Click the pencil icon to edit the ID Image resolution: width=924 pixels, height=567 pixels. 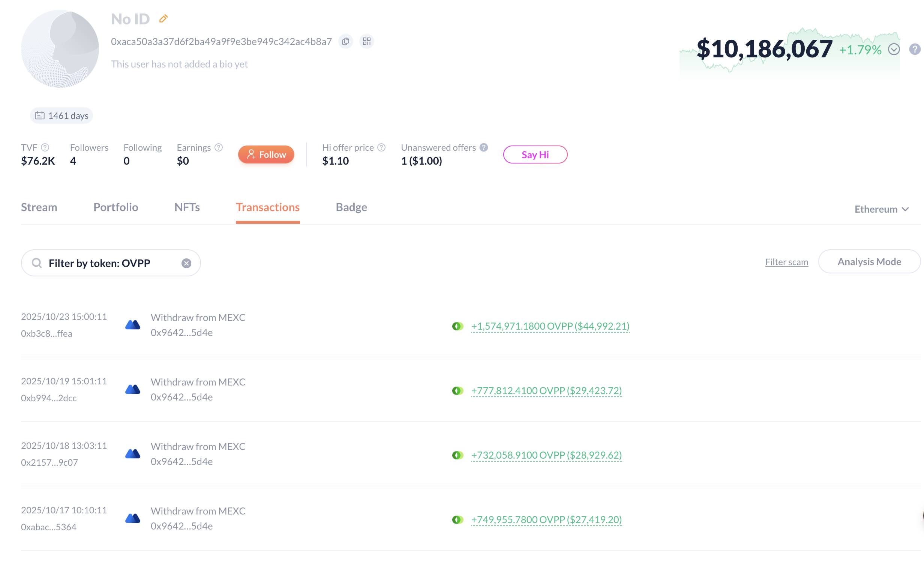pos(163,18)
